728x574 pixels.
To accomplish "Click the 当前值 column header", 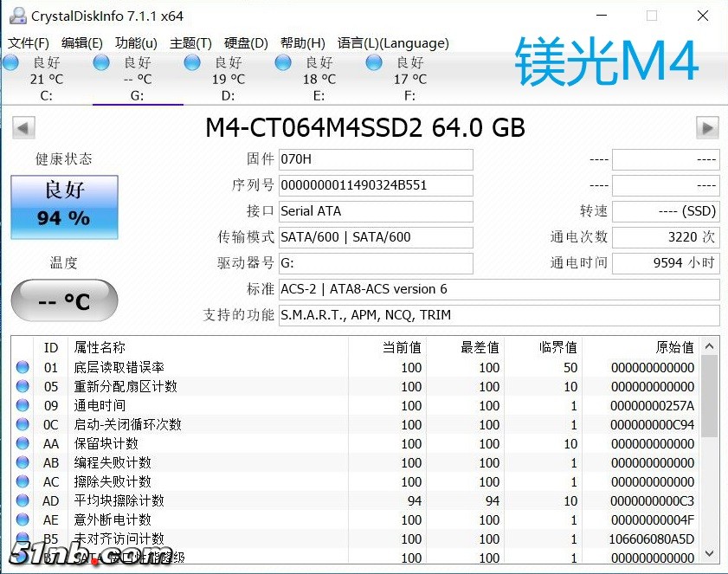I will pos(387,347).
